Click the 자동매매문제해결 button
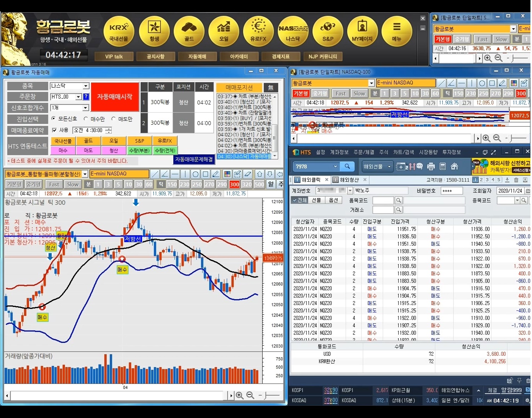This screenshot has width=532, height=418. (x=194, y=159)
